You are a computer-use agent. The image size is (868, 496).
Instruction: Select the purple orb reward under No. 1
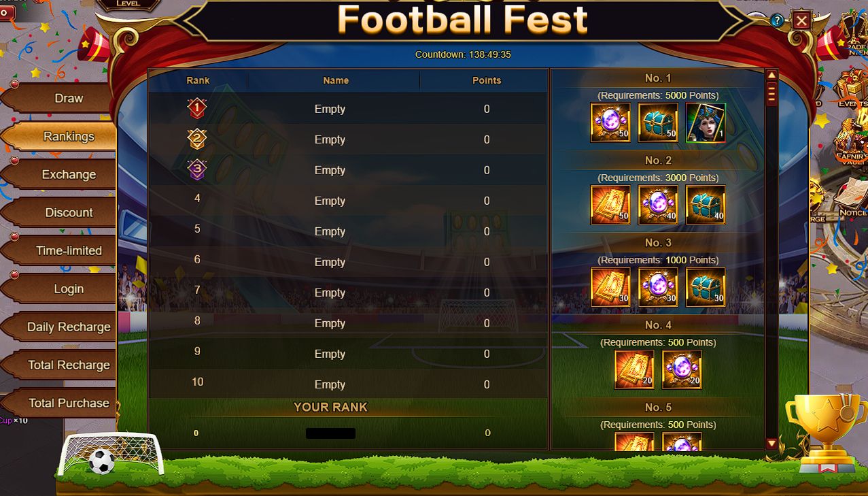click(x=610, y=122)
